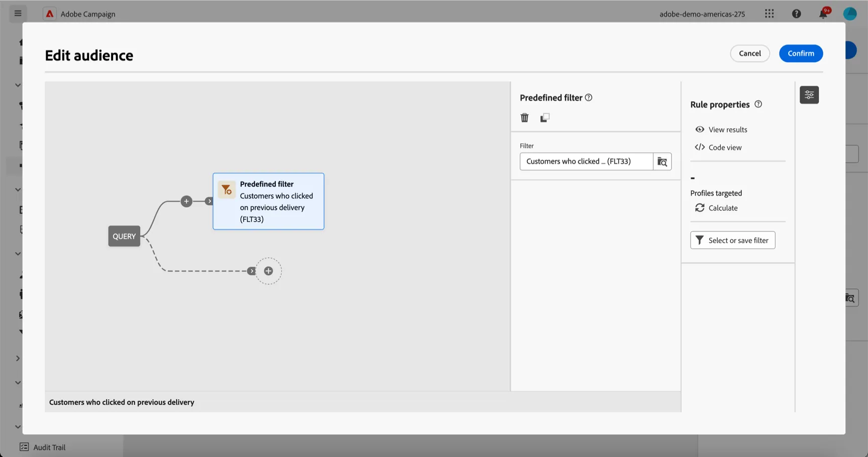Open filter picker search icon beside Filter field
This screenshot has width=868, height=457.
(x=662, y=161)
